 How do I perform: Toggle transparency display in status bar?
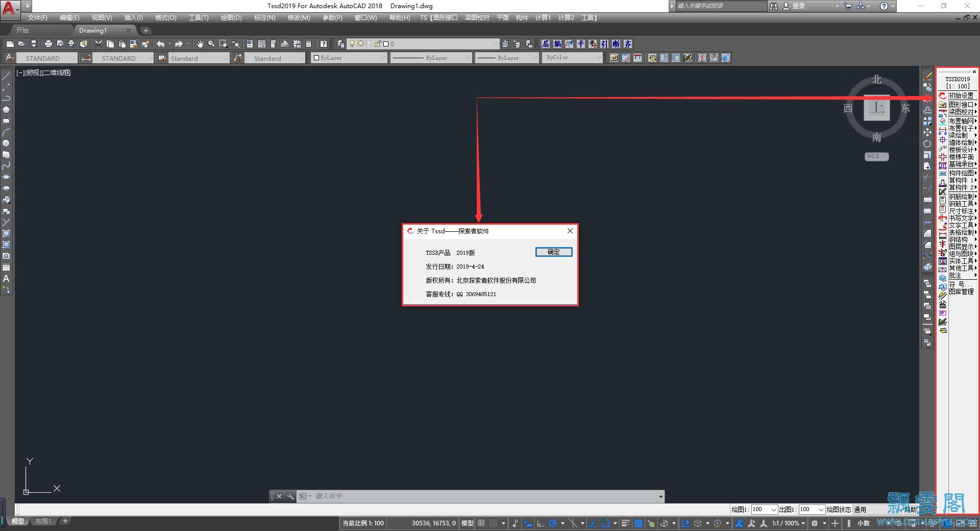[639, 523]
